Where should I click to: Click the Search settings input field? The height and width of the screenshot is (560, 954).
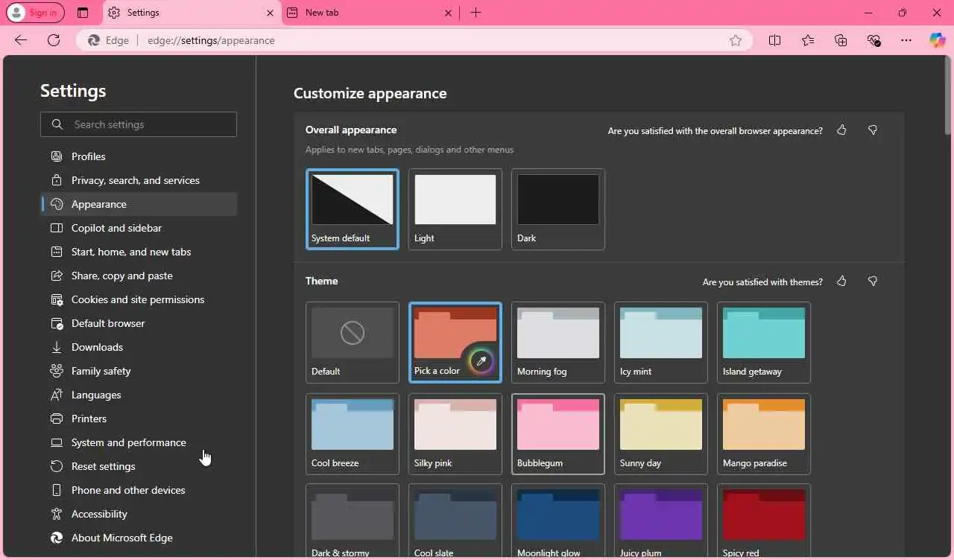click(x=139, y=124)
